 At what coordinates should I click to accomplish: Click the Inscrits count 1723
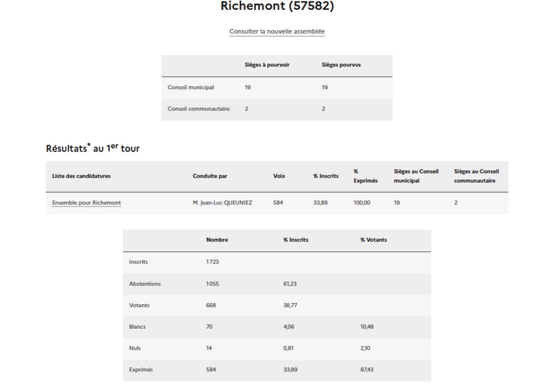coord(212,262)
